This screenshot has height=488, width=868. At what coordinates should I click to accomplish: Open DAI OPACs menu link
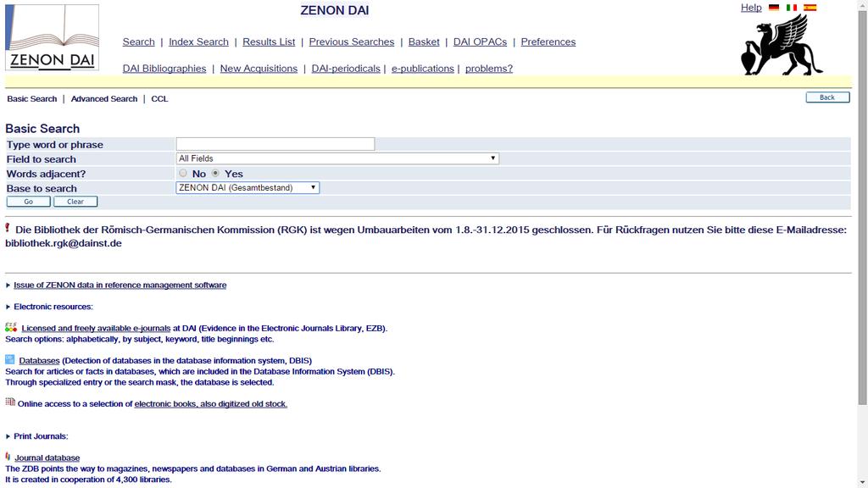coord(480,42)
